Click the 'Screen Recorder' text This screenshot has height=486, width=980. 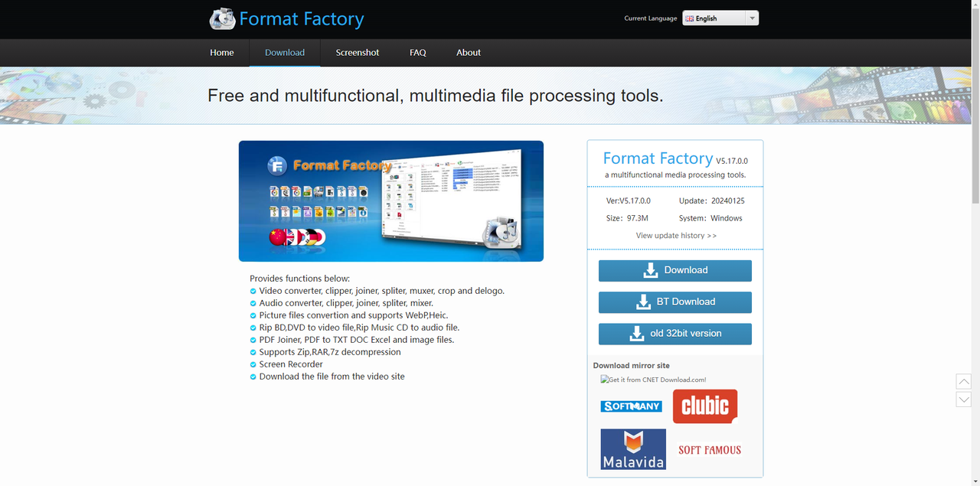291,364
